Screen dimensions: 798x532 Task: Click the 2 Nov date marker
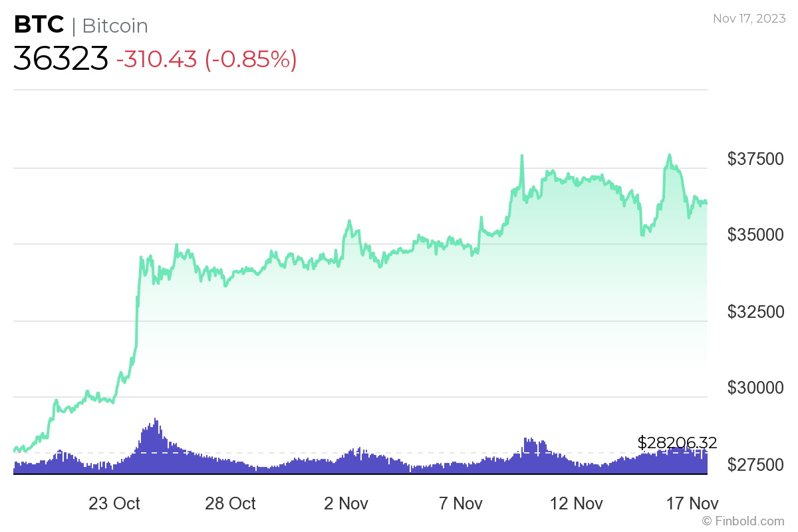346,503
